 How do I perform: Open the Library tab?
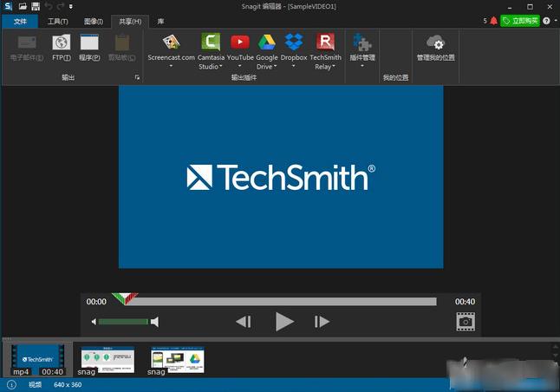(x=160, y=21)
